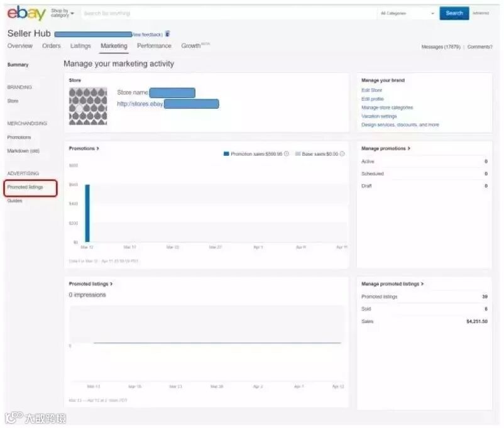Switch to the Growth tab

(195, 46)
